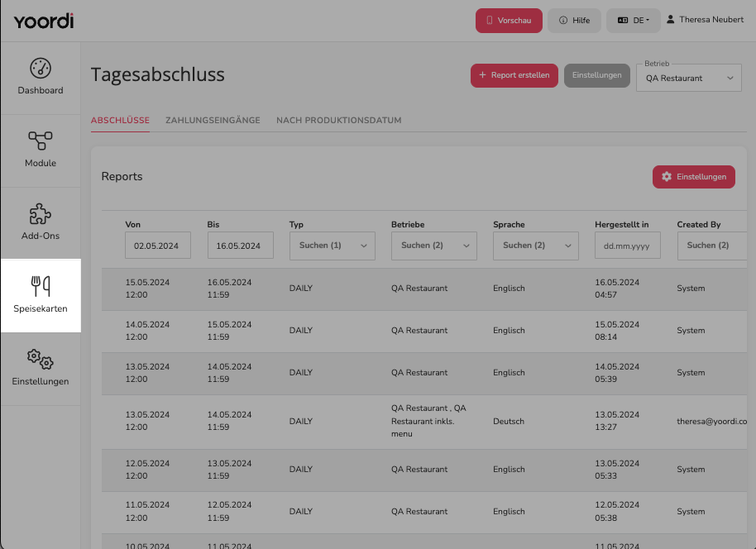Open the Einstellungen gears icon in sidebar
Screen dimensions: 756x549
pyautogui.click(x=41, y=359)
